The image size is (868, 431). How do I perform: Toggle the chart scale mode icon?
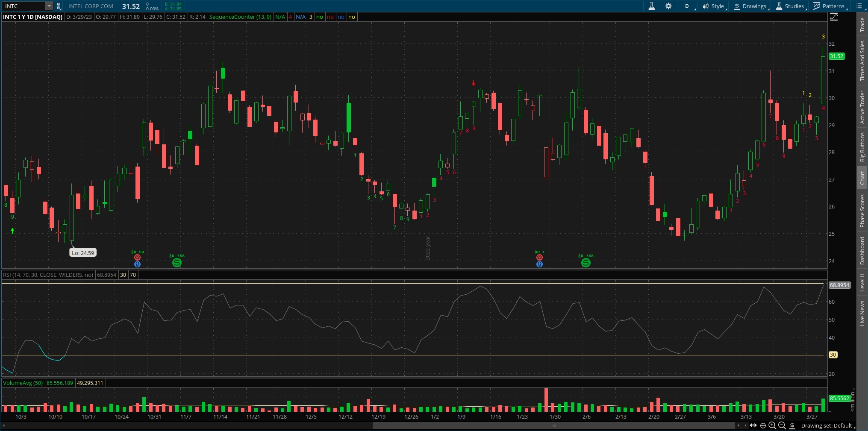coord(834,17)
